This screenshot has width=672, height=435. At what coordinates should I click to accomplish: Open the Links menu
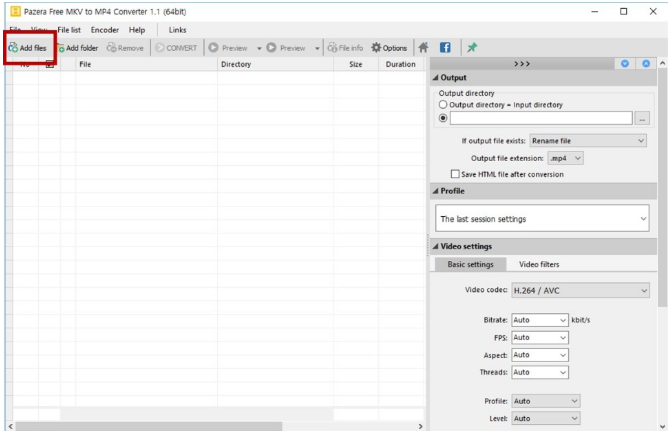click(177, 30)
